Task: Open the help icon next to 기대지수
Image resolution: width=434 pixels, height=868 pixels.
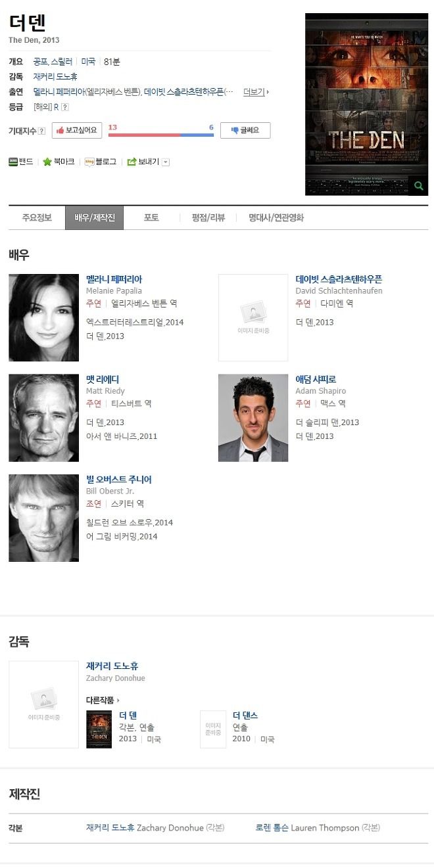Action: [42, 131]
